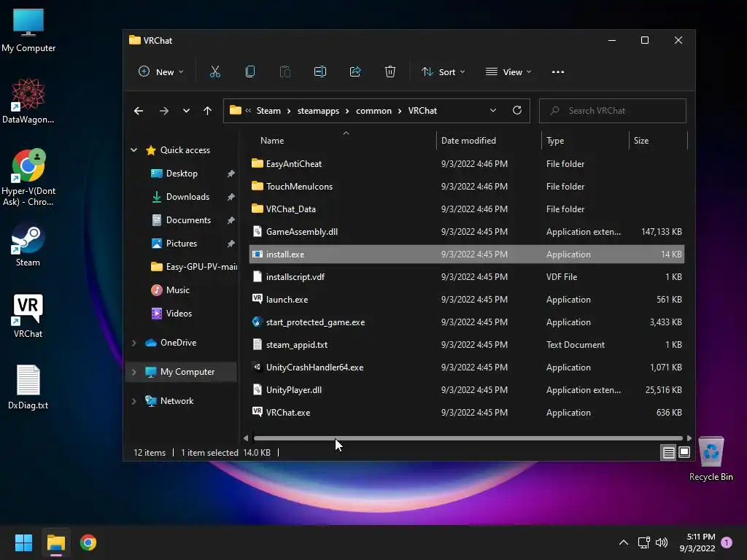The height and width of the screenshot is (560, 747).
Task: Select Desktop in Quick access
Action: tap(182, 174)
